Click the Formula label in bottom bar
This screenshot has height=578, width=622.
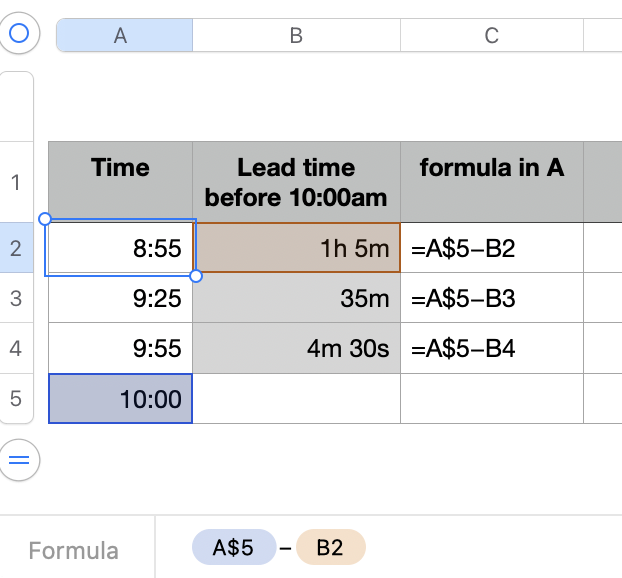point(73,550)
